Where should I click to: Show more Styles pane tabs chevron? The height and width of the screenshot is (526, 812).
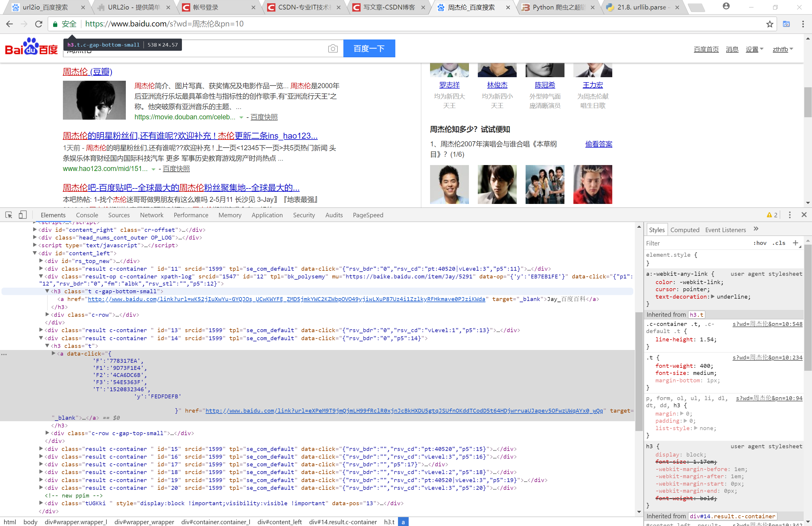pos(756,229)
